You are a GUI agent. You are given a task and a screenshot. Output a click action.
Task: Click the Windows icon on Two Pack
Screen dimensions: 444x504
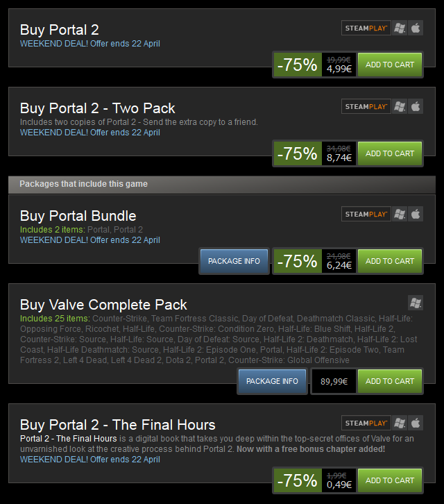pyautogui.click(x=400, y=106)
